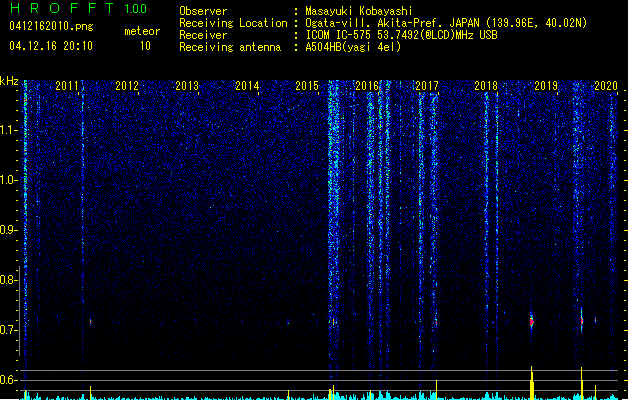Click the 'Receiving Location' label

[x=233, y=23]
